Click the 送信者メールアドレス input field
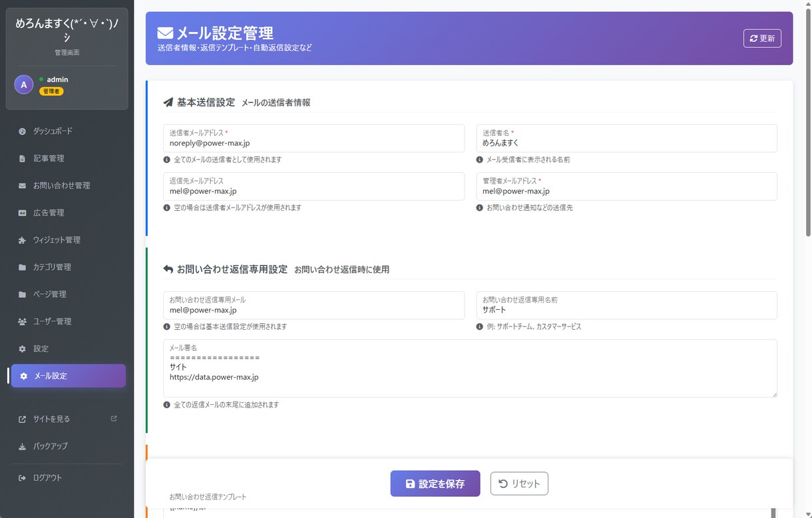The height and width of the screenshot is (518, 812). point(313,138)
